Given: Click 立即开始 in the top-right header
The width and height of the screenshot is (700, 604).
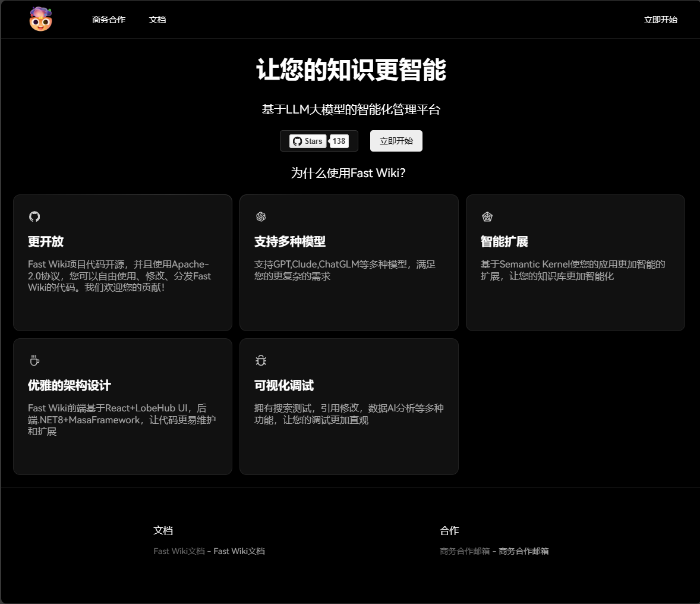Looking at the screenshot, I should (660, 20).
